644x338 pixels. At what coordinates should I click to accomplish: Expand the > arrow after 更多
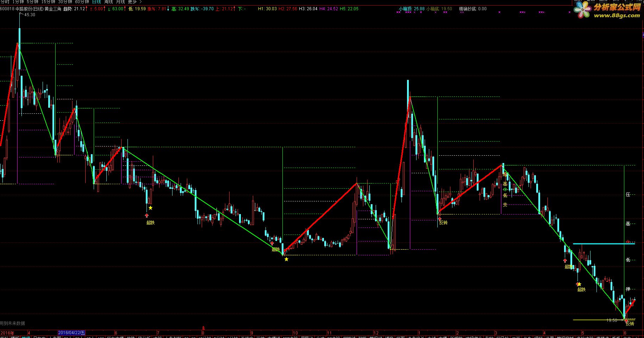[x=141, y=2]
